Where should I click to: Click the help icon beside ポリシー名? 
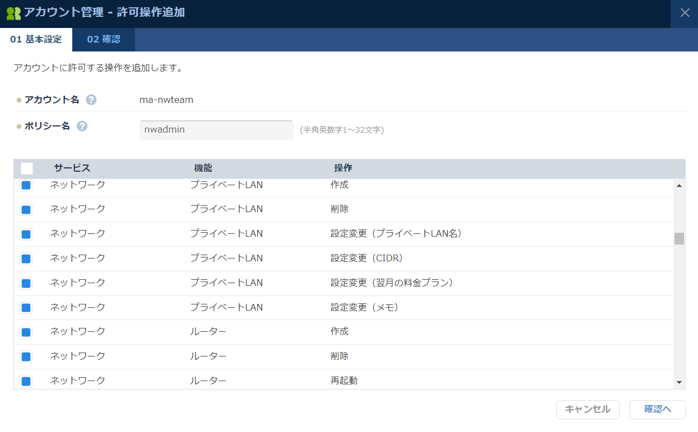(82, 127)
